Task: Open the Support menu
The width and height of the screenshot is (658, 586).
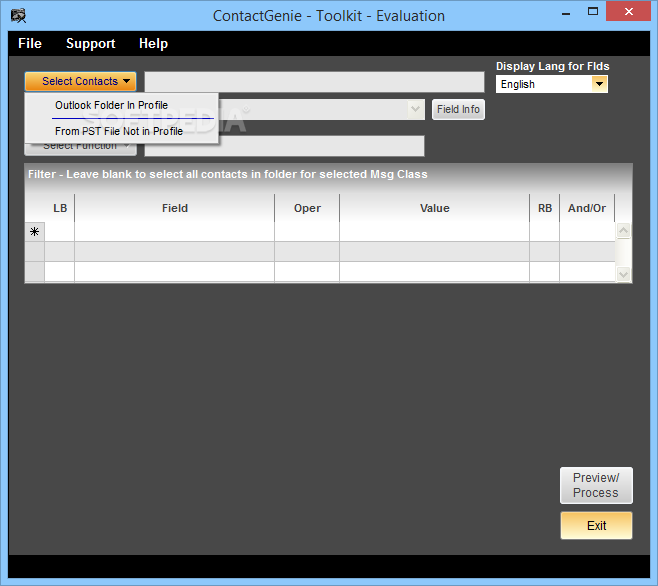Action: pyautogui.click(x=91, y=43)
